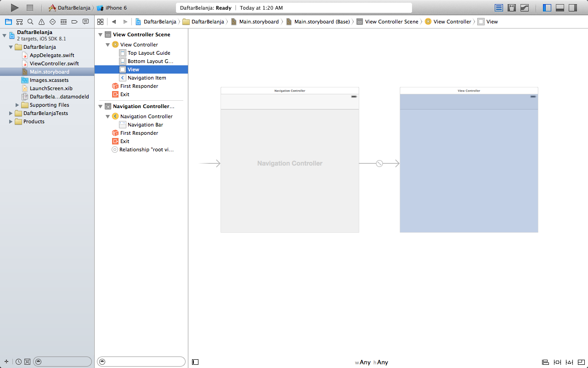This screenshot has height=368, width=588.
Task: Open the Issue navigator
Action: click(42, 22)
